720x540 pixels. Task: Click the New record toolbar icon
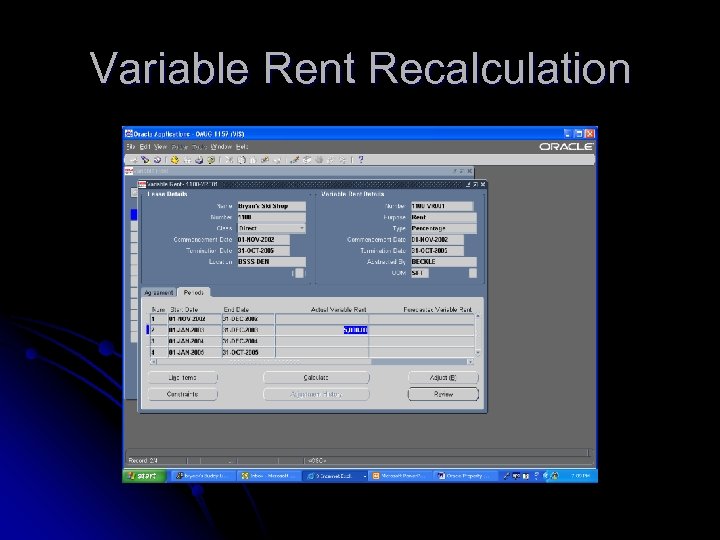[135, 160]
